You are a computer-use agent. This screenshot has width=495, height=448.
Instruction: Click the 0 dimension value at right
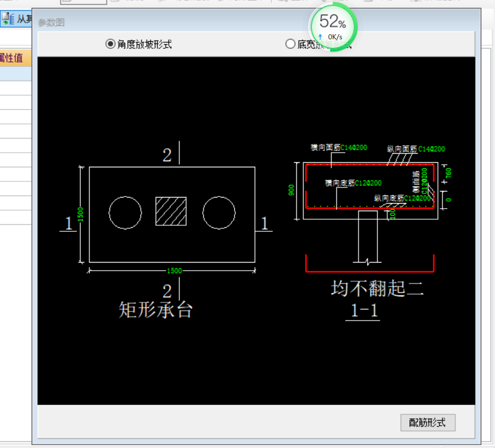click(x=449, y=200)
